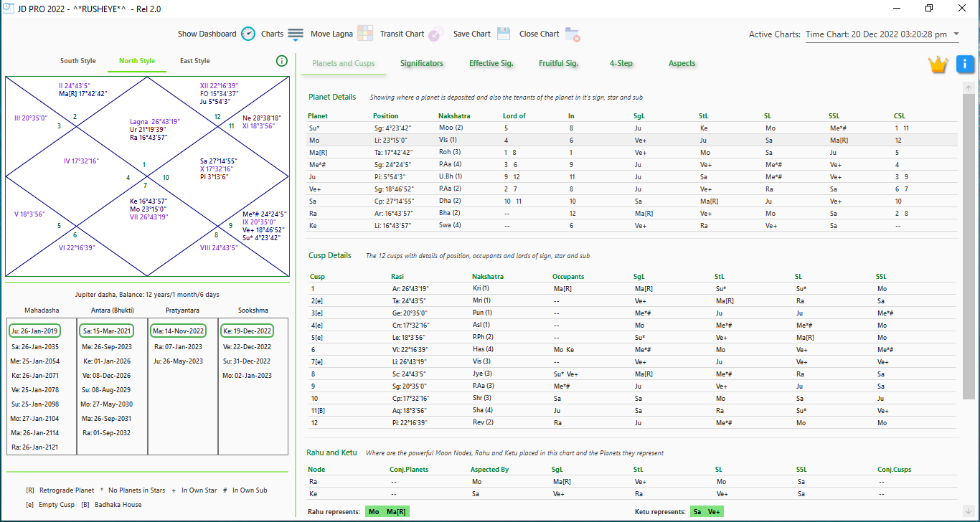Open the Planets and Cusps tab
The height and width of the screenshot is (522, 980).
tap(344, 63)
